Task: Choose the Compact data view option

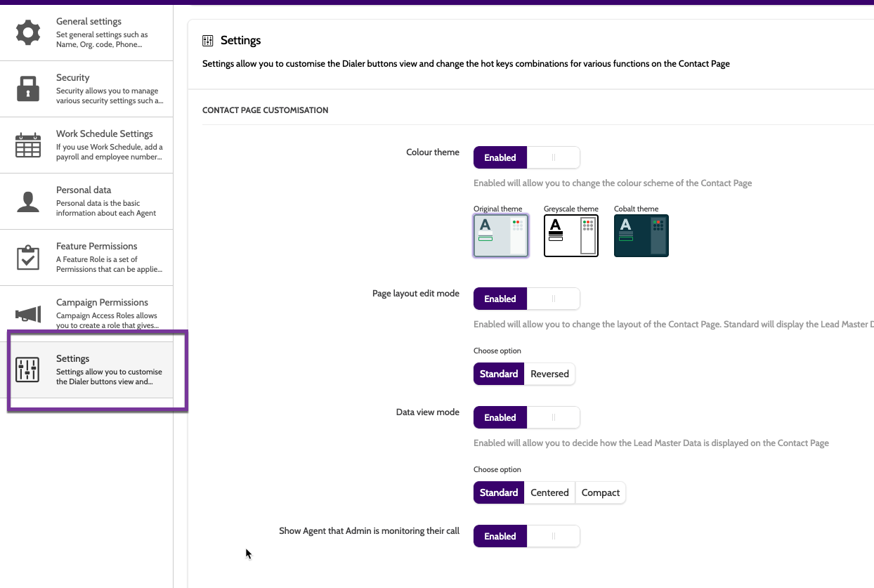Action: [600, 492]
